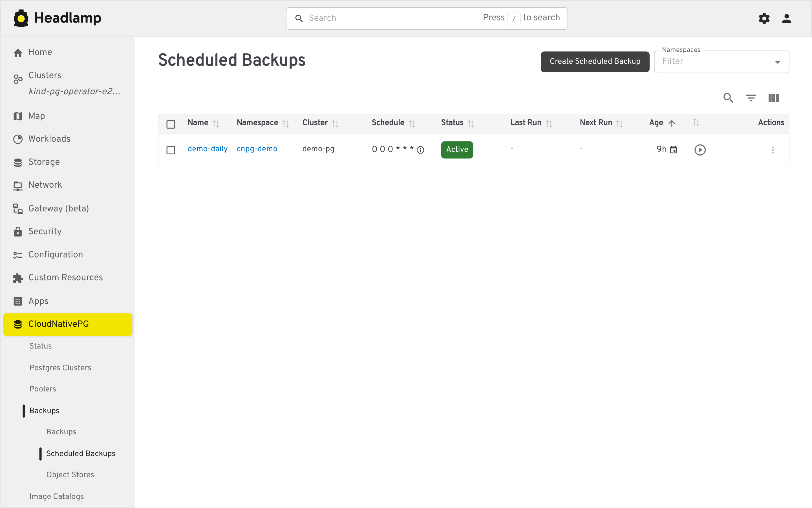The width and height of the screenshot is (812, 508).
Task: Open show/hide columns icon
Action: click(773, 98)
